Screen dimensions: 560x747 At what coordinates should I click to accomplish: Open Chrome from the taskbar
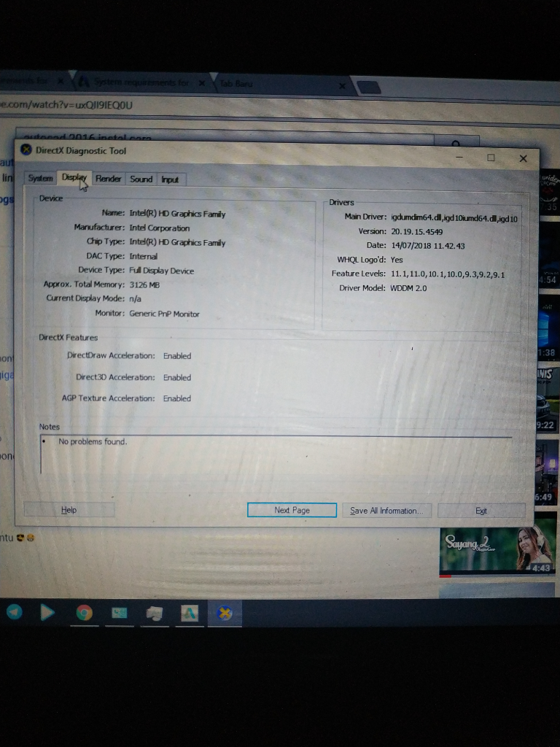coord(85,612)
